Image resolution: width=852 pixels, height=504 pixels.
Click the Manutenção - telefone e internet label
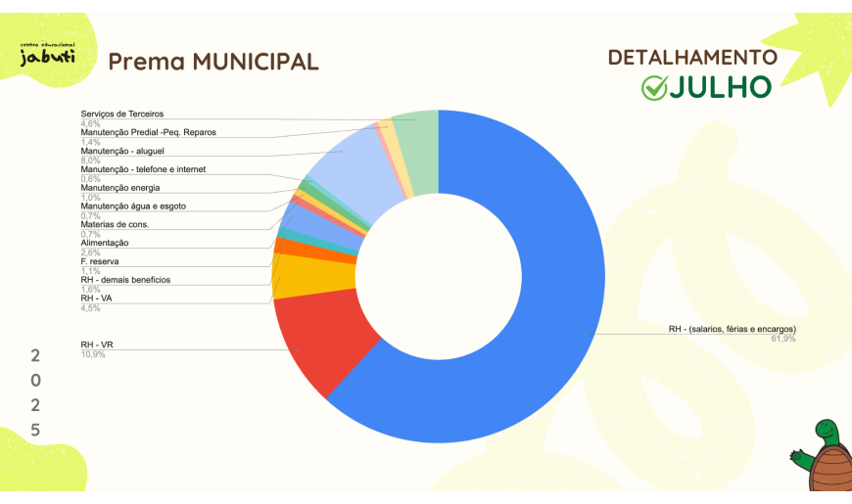point(143,169)
